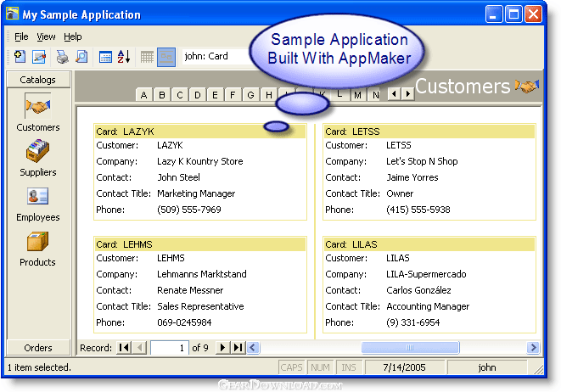The width and height of the screenshot is (561, 392).
Task: Click the horizontal scrollbar right arrow
Action: pos(533,347)
